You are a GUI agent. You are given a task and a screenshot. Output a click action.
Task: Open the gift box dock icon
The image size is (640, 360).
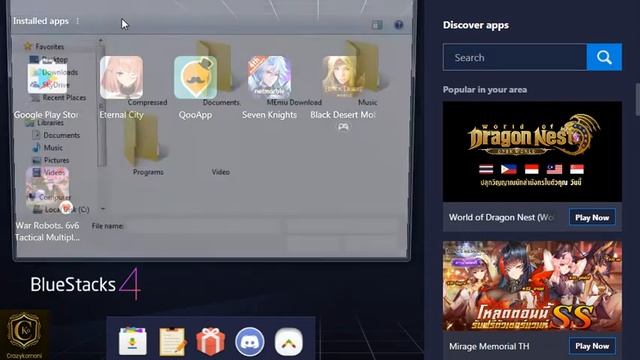pyautogui.click(x=211, y=341)
